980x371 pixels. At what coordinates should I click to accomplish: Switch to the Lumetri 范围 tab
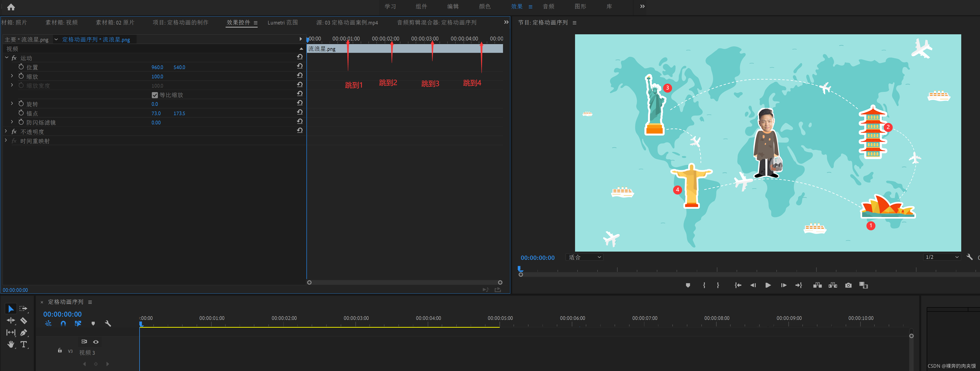[282, 23]
